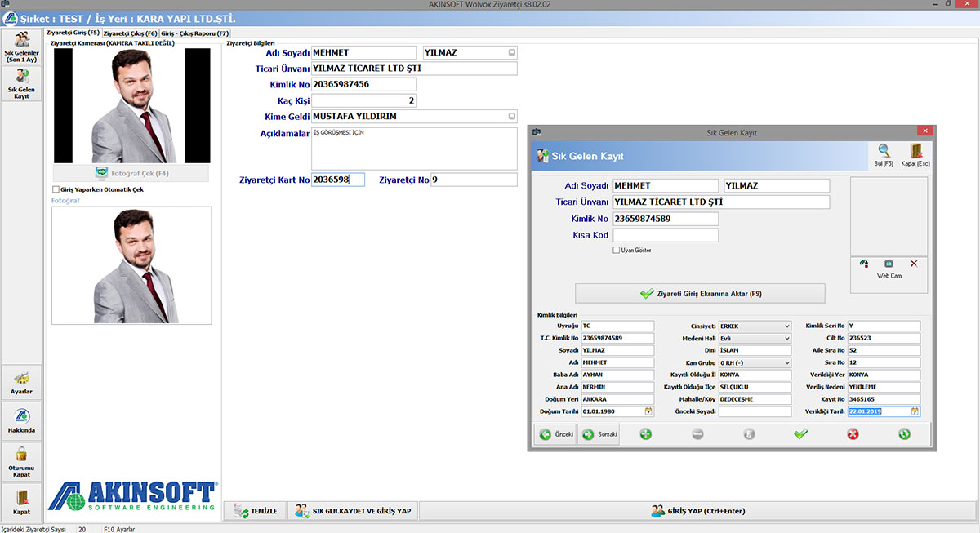Click Oturumu Kapat lock icon
Image resolution: width=980 pixels, height=533 pixels.
(21, 461)
